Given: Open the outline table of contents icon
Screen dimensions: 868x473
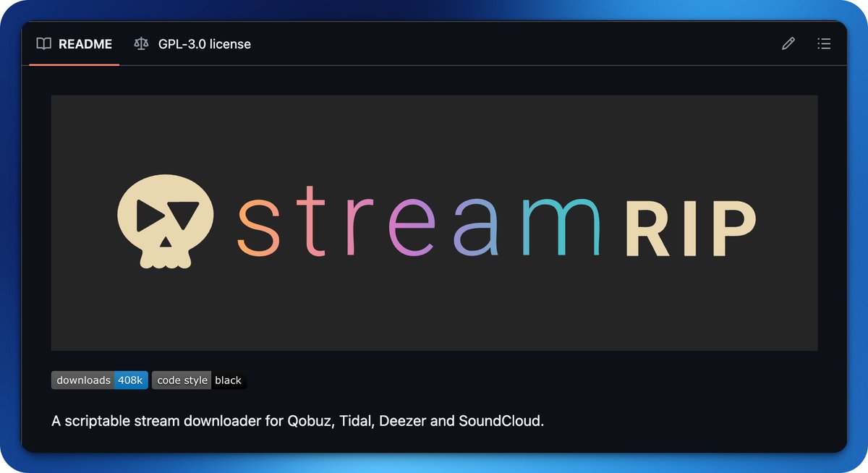Looking at the screenshot, I should pyautogui.click(x=823, y=44).
